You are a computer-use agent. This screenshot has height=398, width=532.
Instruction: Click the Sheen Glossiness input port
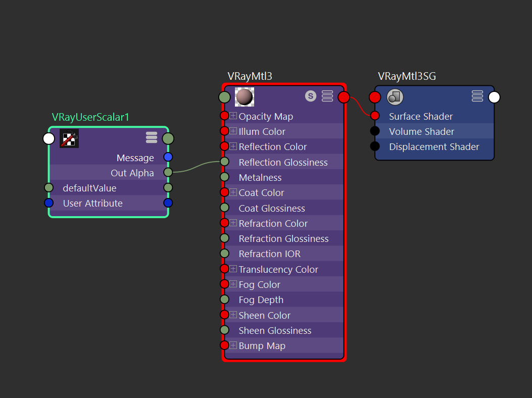click(x=225, y=330)
